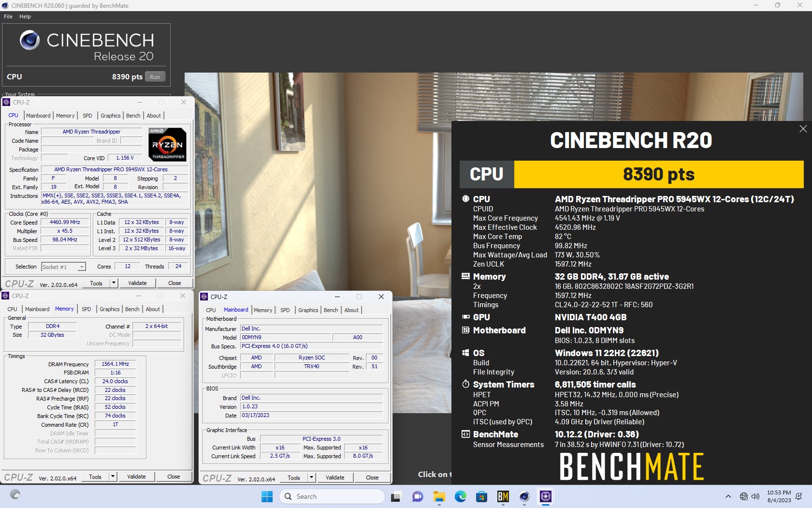The width and height of the screenshot is (812, 508).
Task: Open File Explorer from the taskbar
Action: [x=439, y=496]
